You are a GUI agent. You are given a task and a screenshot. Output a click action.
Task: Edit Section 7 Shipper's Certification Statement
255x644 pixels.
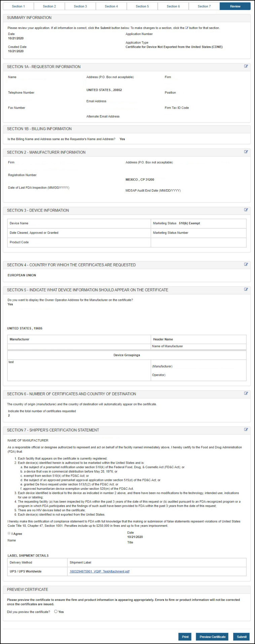pyautogui.click(x=246, y=430)
